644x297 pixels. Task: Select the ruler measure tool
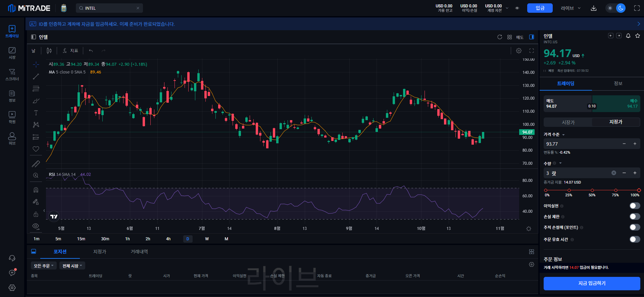click(36, 164)
